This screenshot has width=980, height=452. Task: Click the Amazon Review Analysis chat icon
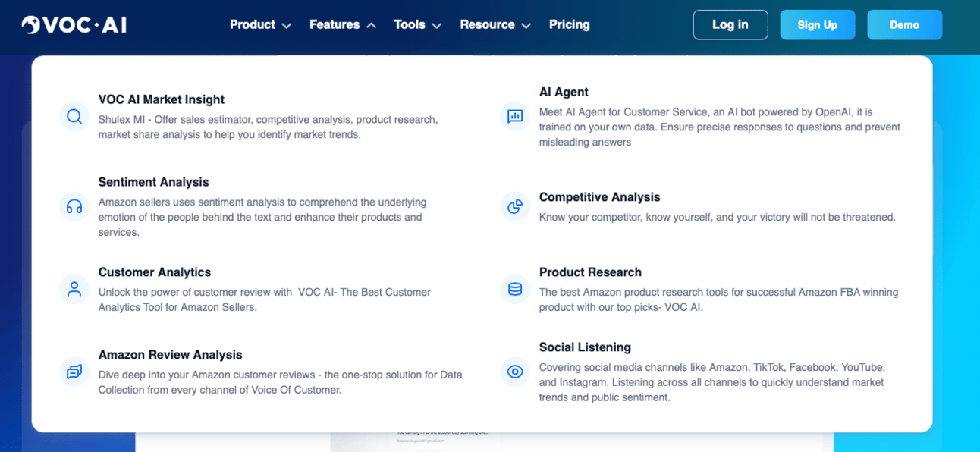point(74,372)
